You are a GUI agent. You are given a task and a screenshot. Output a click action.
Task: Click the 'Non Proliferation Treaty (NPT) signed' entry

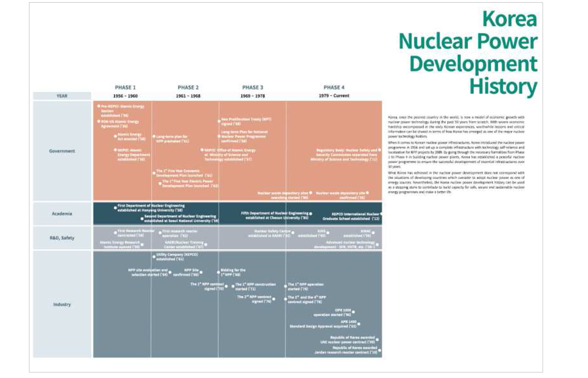245,121
